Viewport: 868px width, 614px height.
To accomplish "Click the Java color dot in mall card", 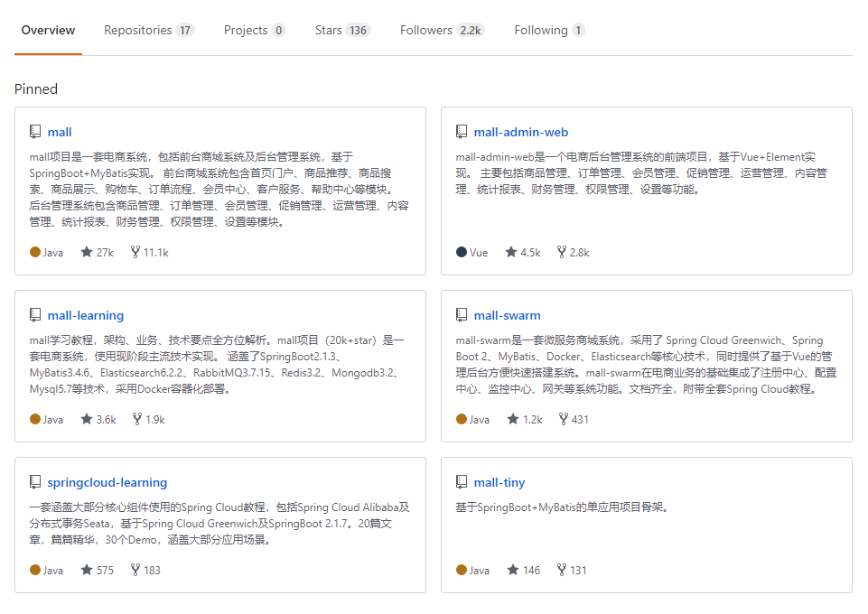I will (35, 252).
